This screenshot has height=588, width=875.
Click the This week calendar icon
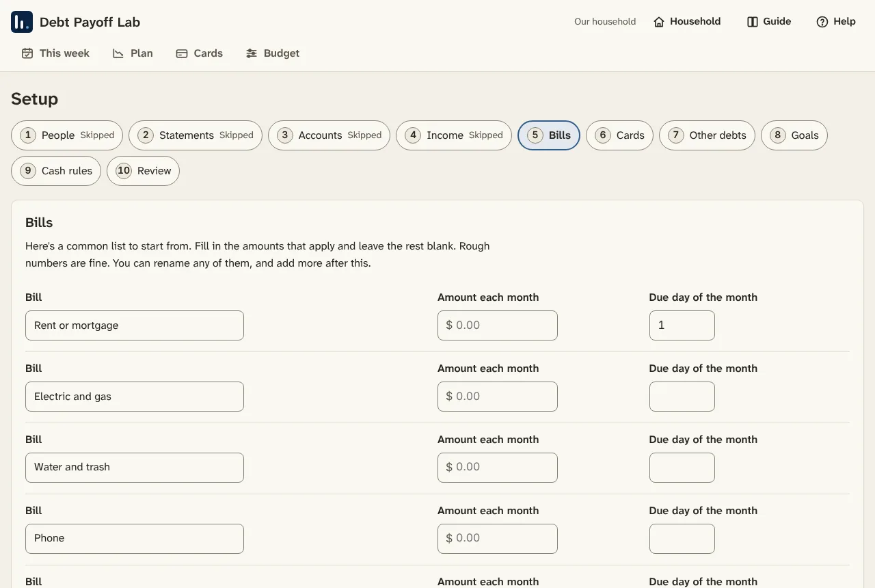tap(27, 53)
